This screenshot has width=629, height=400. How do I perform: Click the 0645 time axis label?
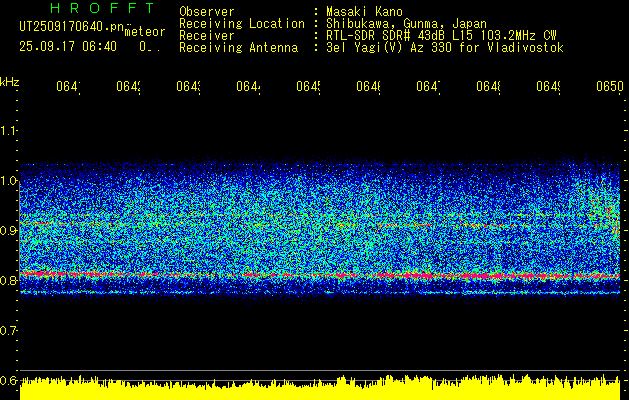(308, 86)
